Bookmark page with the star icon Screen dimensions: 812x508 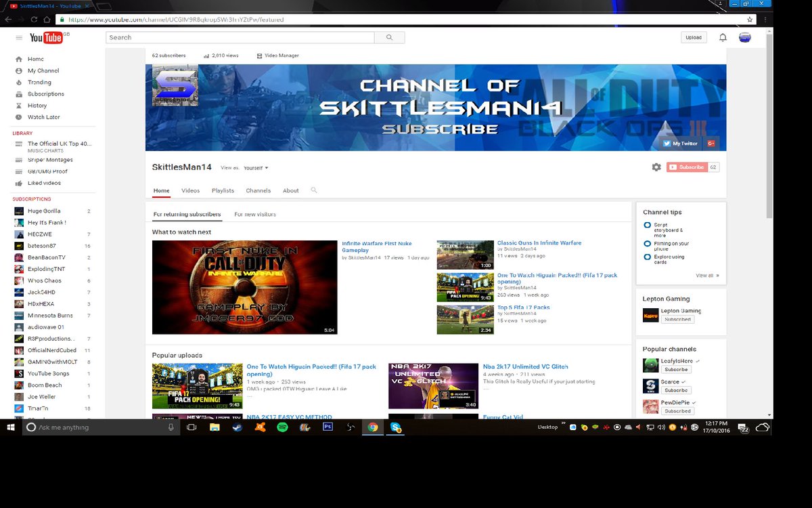click(x=750, y=20)
